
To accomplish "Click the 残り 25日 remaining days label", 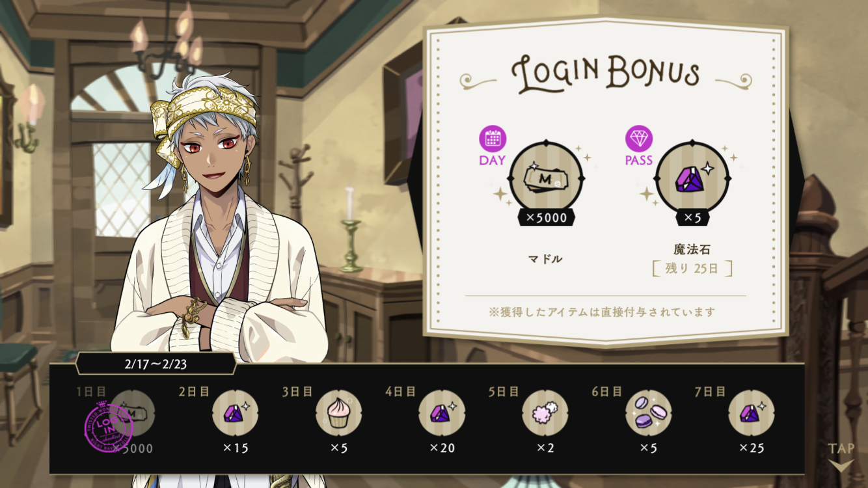I will [x=692, y=268].
